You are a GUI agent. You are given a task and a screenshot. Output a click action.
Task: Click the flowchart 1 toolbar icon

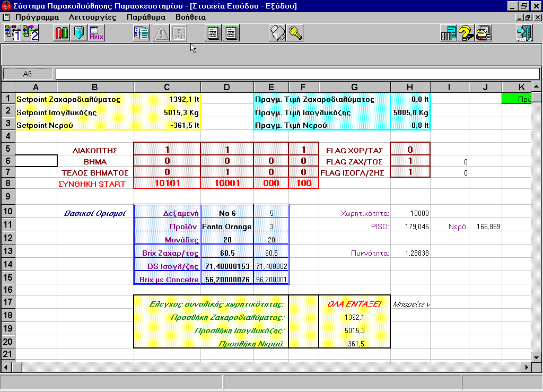click(x=12, y=33)
